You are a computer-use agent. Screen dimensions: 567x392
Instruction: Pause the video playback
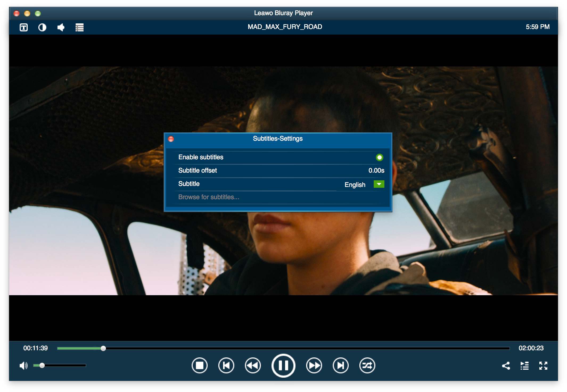click(283, 366)
